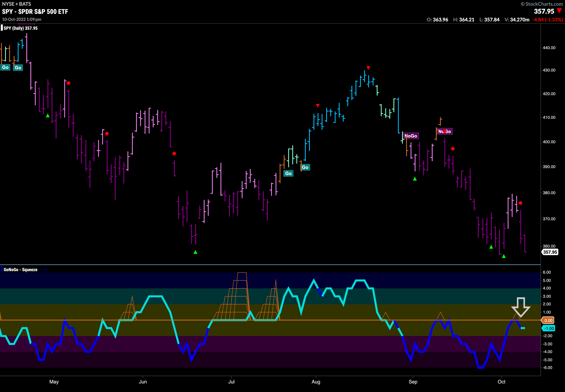Click the red circle near 395 in June
The height and width of the screenshot is (392, 565).
pos(174,153)
